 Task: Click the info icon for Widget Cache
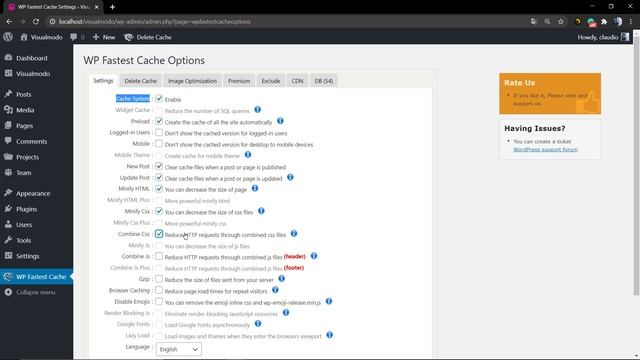click(x=258, y=109)
